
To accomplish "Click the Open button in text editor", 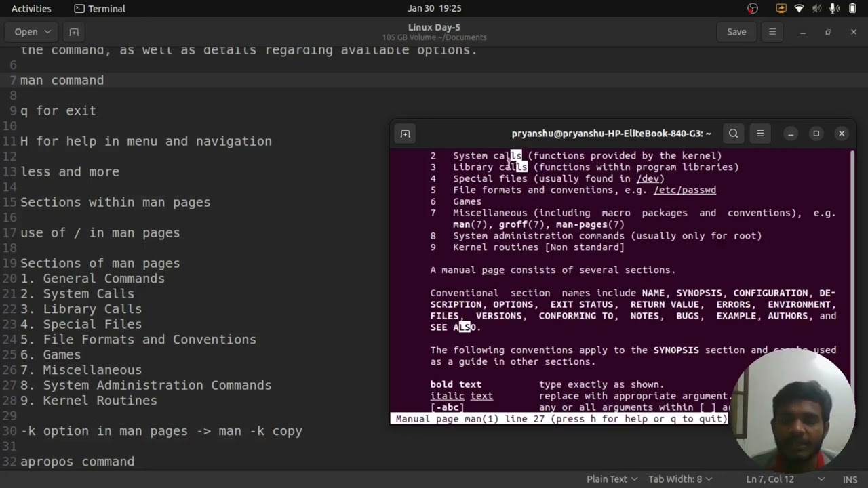I will click(26, 32).
